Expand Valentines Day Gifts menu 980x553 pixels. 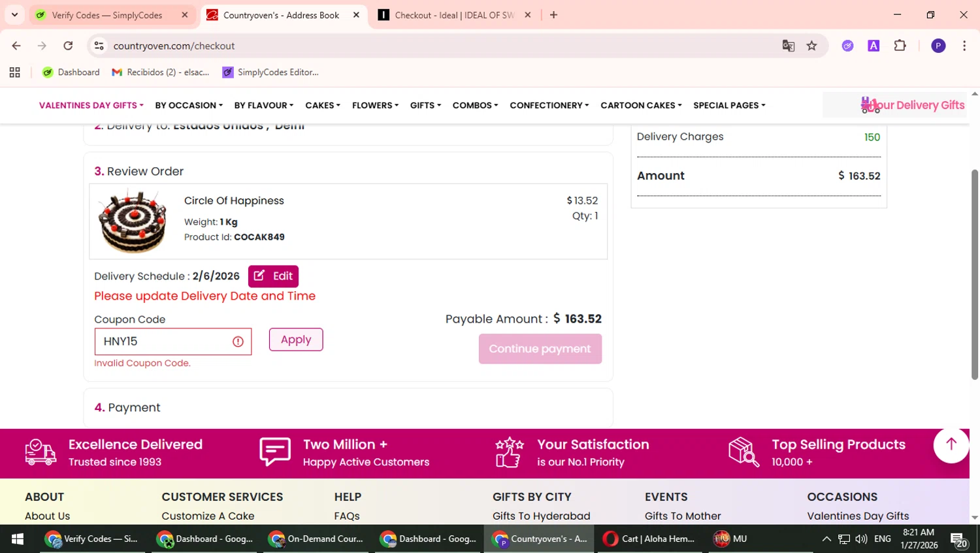click(91, 105)
